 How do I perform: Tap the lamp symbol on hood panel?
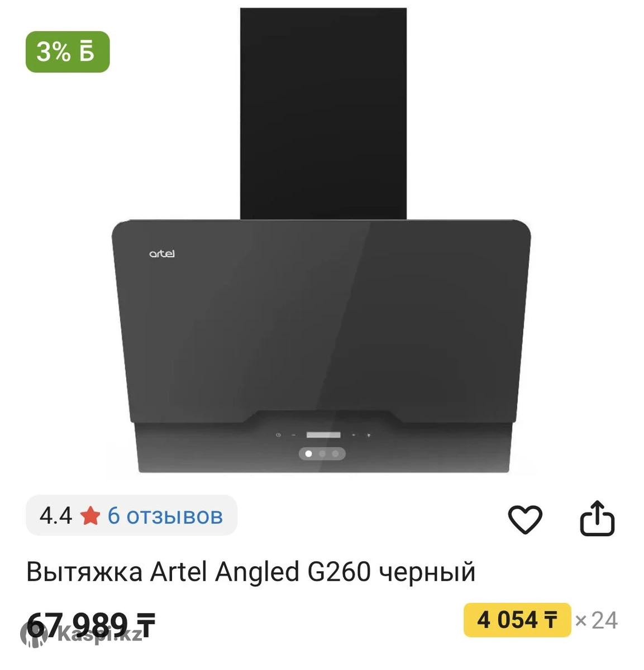coord(368,435)
